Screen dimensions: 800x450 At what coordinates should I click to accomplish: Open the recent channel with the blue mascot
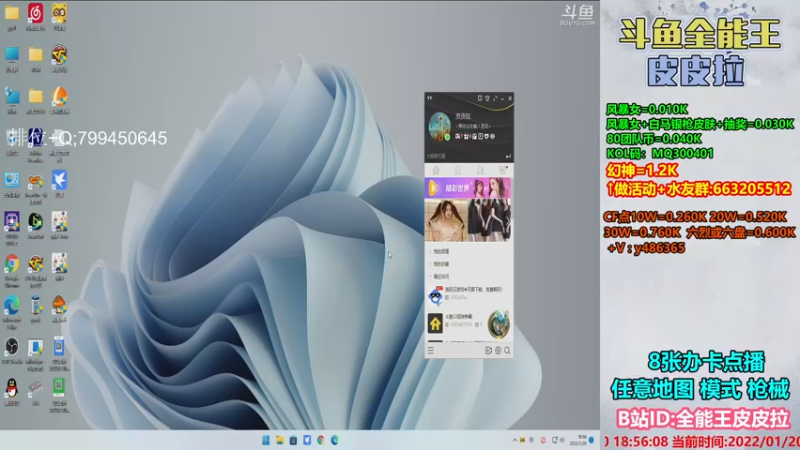tap(469, 295)
